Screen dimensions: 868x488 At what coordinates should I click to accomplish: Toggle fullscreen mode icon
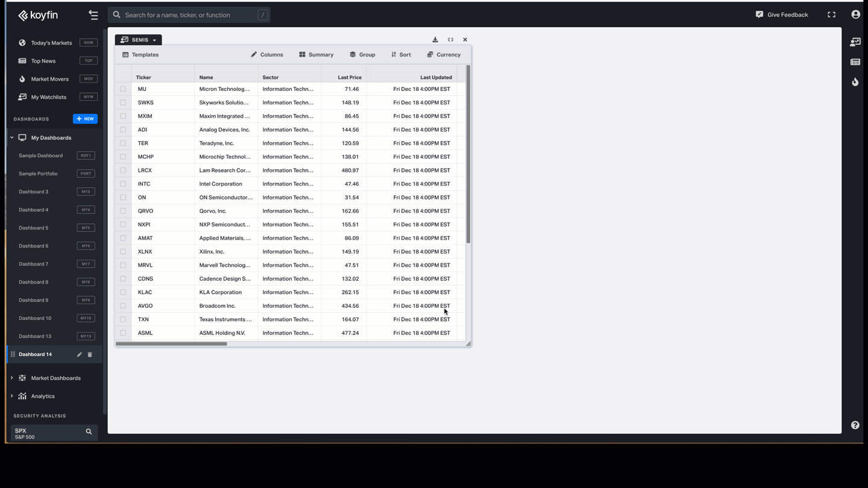pyautogui.click(x=831, y=14)
